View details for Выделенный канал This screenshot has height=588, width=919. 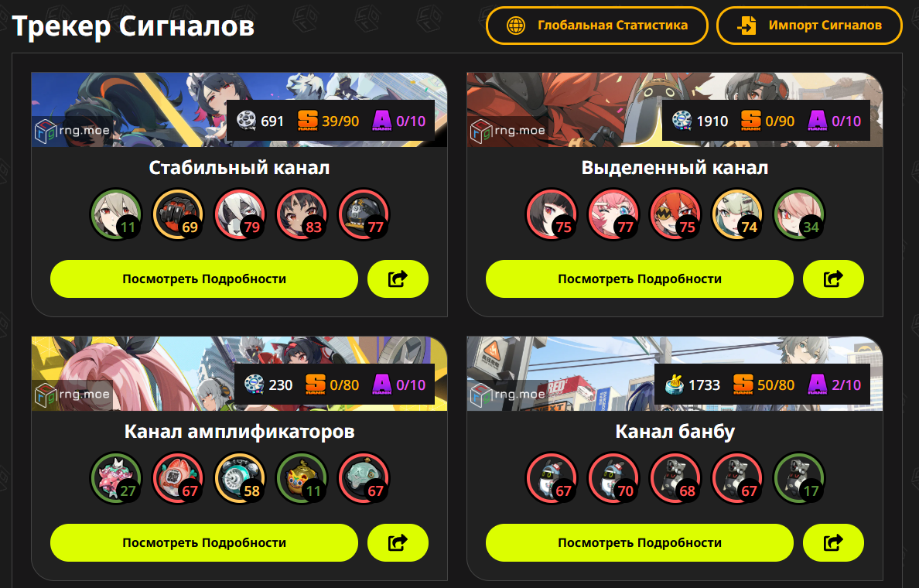(x=640, y=279)
